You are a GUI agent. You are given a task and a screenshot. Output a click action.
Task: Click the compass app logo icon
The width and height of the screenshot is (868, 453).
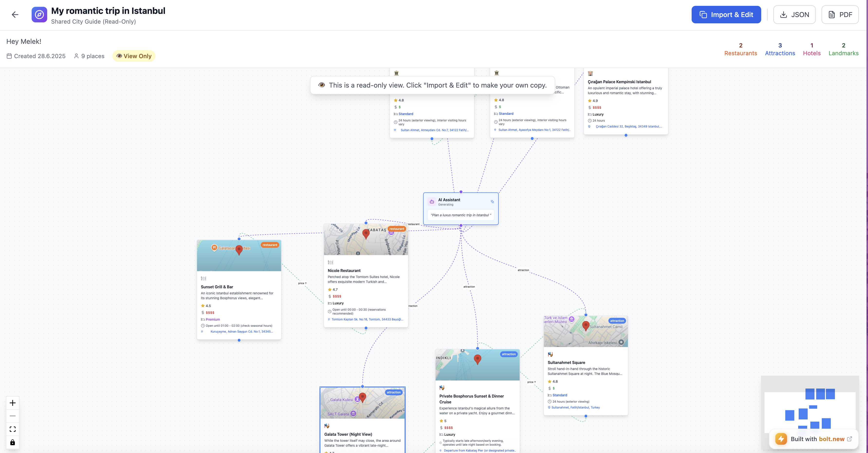[39, 15]
